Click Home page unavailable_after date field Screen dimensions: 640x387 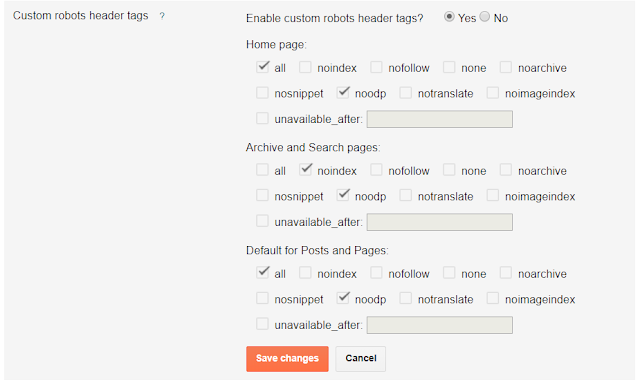coord(440,119)
